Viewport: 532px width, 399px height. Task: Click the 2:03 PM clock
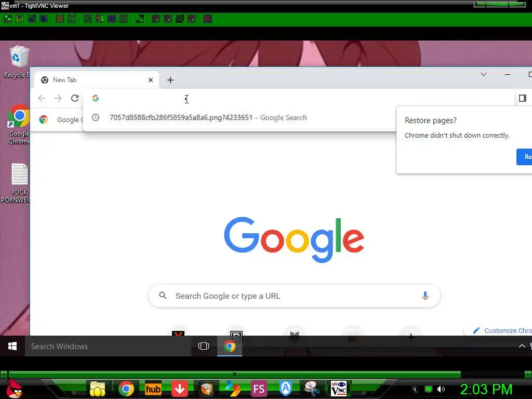coord(486,390)
